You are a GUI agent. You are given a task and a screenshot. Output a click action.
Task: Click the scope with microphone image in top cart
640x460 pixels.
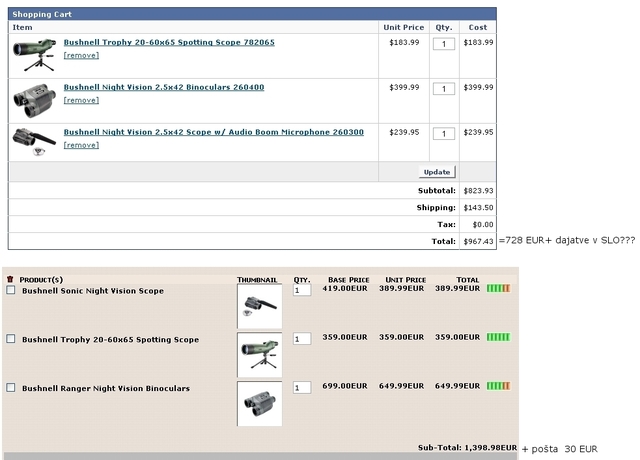[34, 142]
